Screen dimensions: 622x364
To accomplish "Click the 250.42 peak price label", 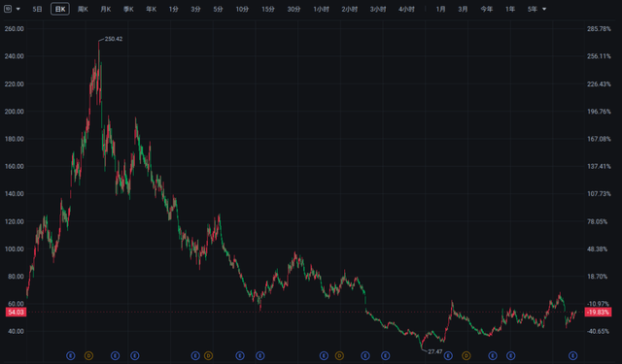I will 114,39.
